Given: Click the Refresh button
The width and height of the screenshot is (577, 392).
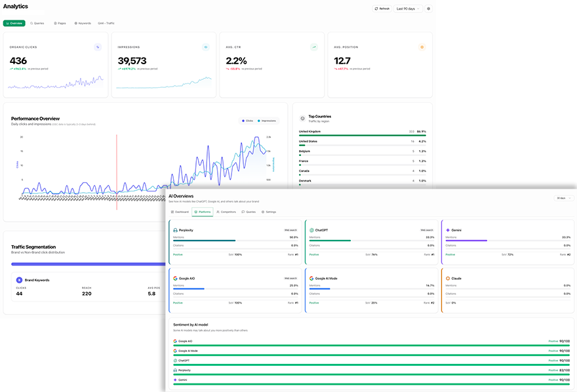Looking at the screenshot, I should [382, 9].
